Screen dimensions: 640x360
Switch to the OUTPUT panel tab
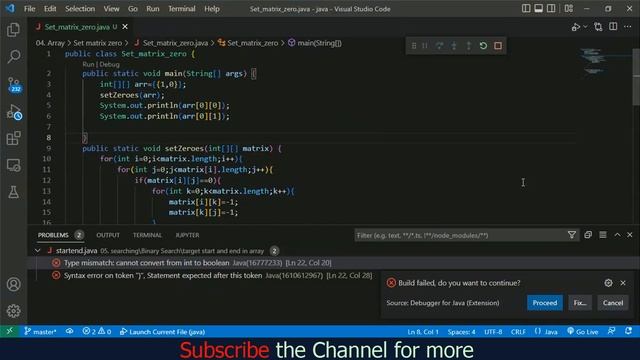pyautogui.click(x=108, y=235)
